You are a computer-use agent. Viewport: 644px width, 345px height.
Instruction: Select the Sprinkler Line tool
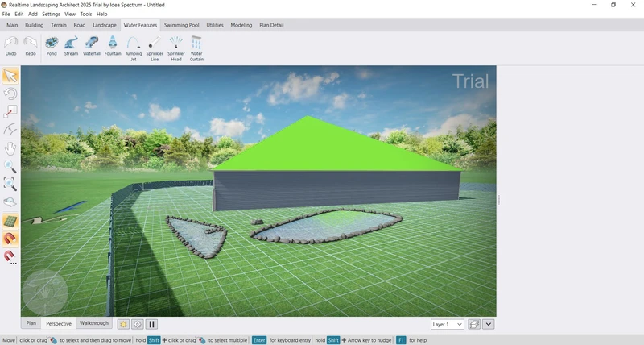(155, 48)
